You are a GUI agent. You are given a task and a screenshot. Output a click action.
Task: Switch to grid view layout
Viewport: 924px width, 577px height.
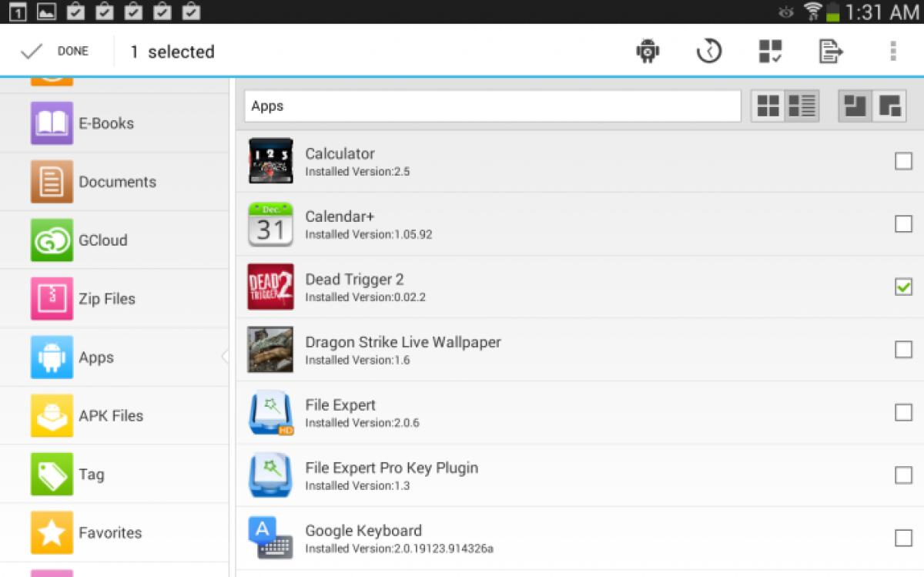767,106
